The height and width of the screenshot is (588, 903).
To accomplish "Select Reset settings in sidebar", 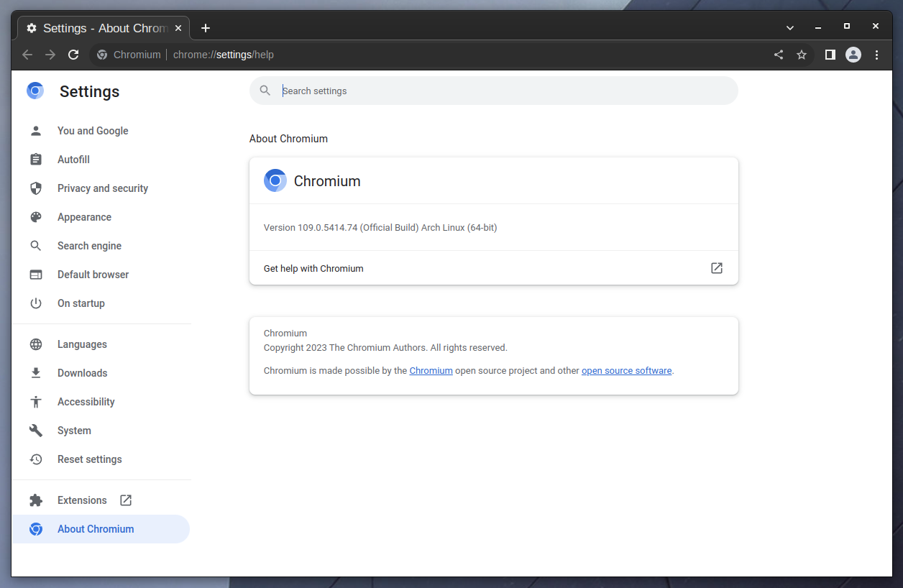I will [x=101, y=459].
